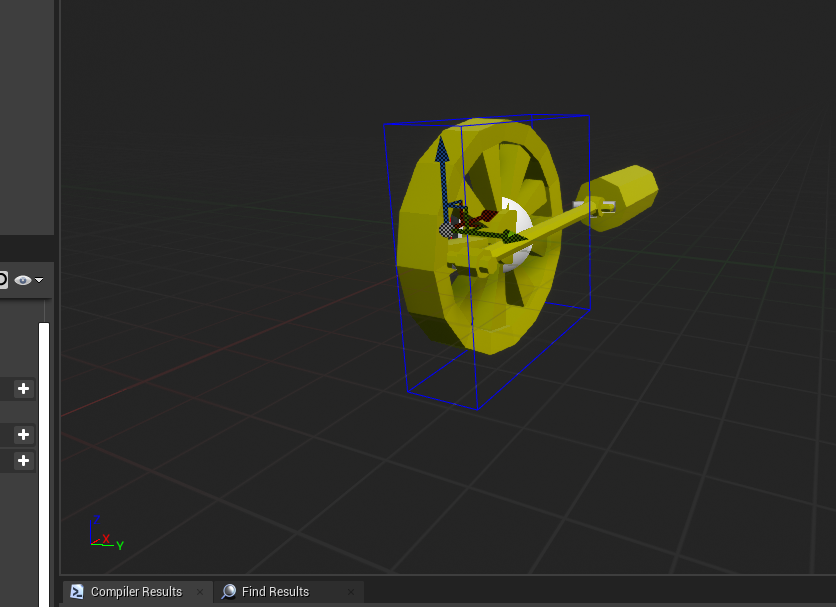Click the topmost plus add button
This screenshot has width=836, height=607.
[23, 388]
